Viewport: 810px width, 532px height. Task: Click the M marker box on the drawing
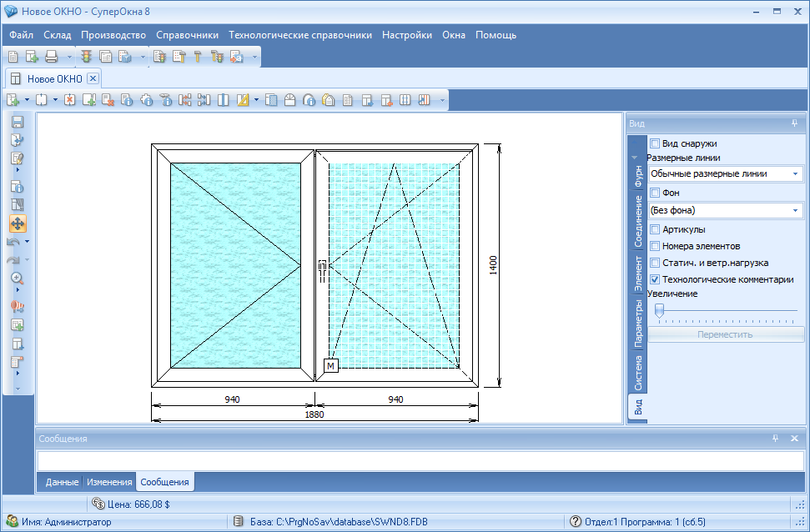point(330,366)
